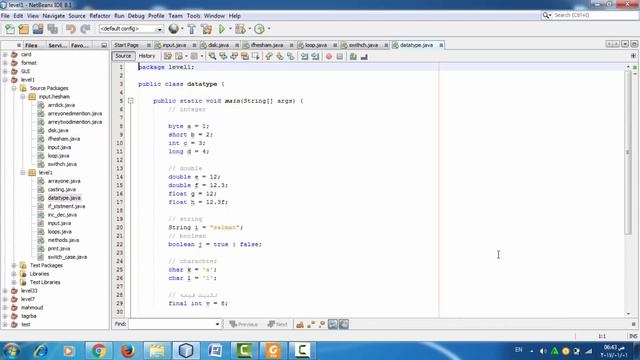Click the globe browser icon in toolbar
The width and height of the screenshot is (640, 360).
point(173,29)
